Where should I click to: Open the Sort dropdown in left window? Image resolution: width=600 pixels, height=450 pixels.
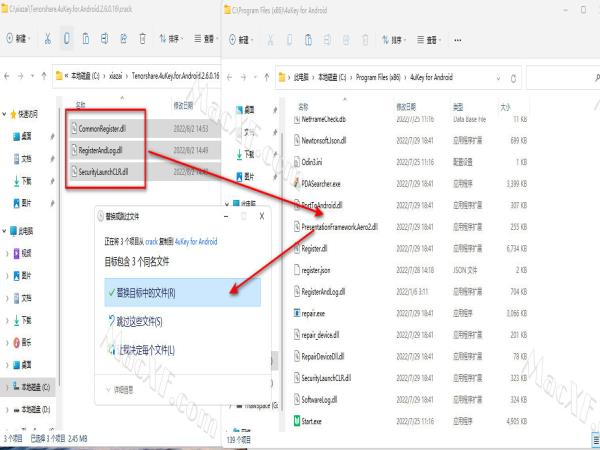pyautogui.click(x=171, y=38)
